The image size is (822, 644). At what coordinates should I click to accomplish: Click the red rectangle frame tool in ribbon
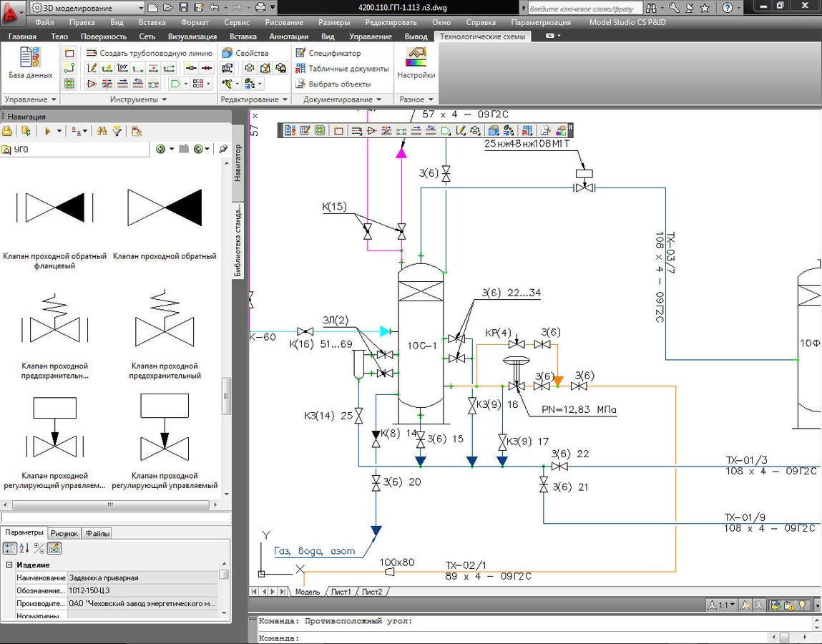[69, 53]
